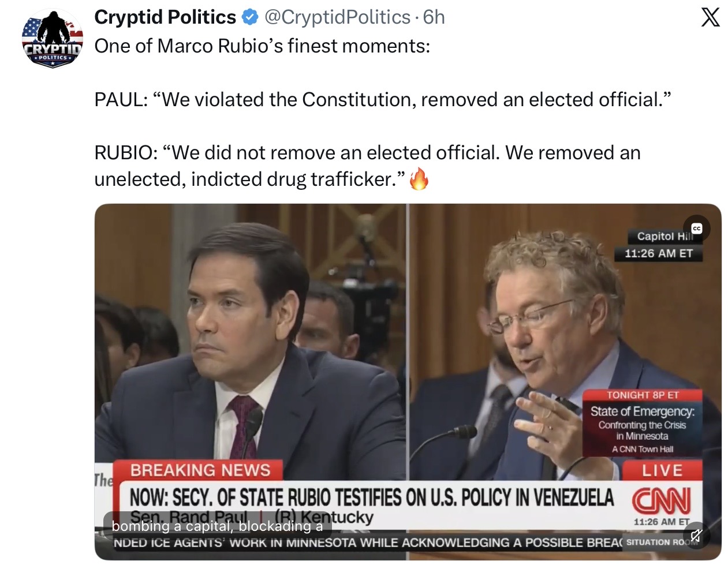Click the scrolling ICE agents news ticker
Viewport: 728px width, 569px height.
(367, 543)
